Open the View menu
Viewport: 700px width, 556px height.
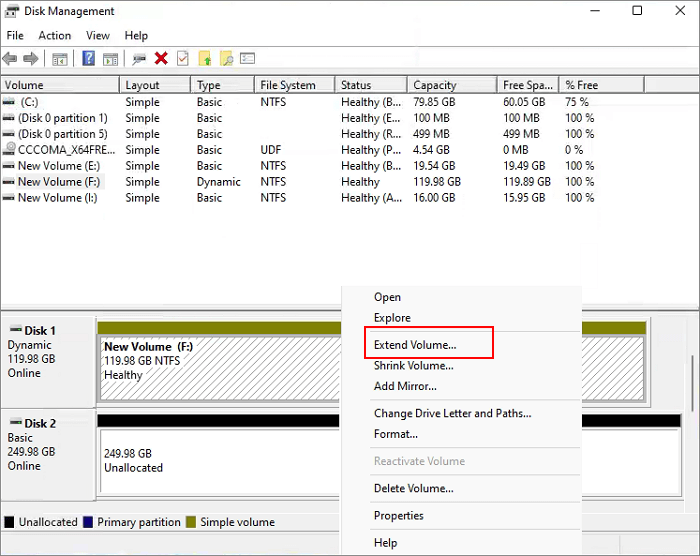(98, 36)
